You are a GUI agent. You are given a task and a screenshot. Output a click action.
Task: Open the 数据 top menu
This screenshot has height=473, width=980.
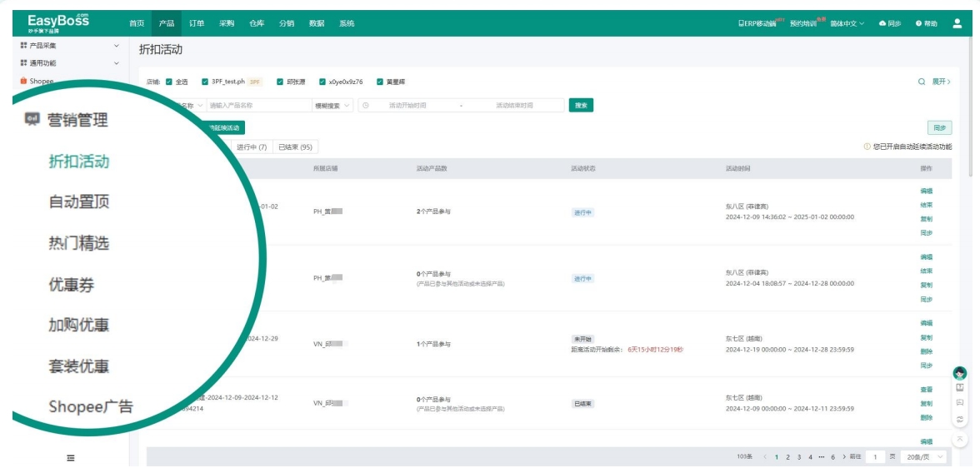tap(317, 23)
